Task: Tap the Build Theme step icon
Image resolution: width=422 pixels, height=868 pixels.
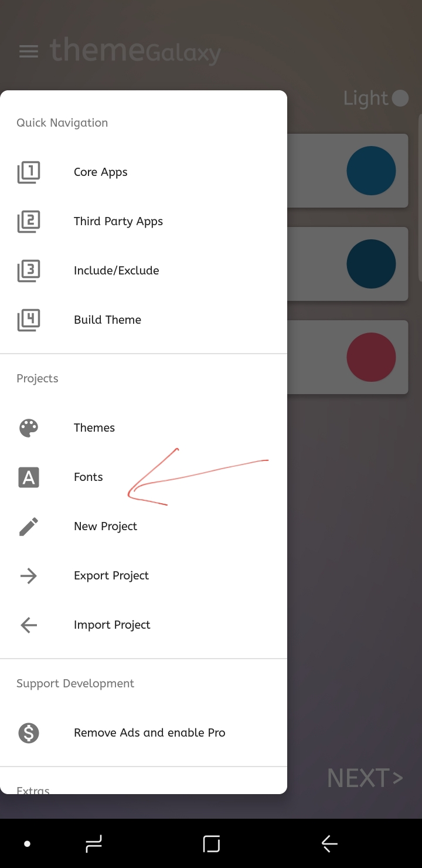Action: (29, 320)
